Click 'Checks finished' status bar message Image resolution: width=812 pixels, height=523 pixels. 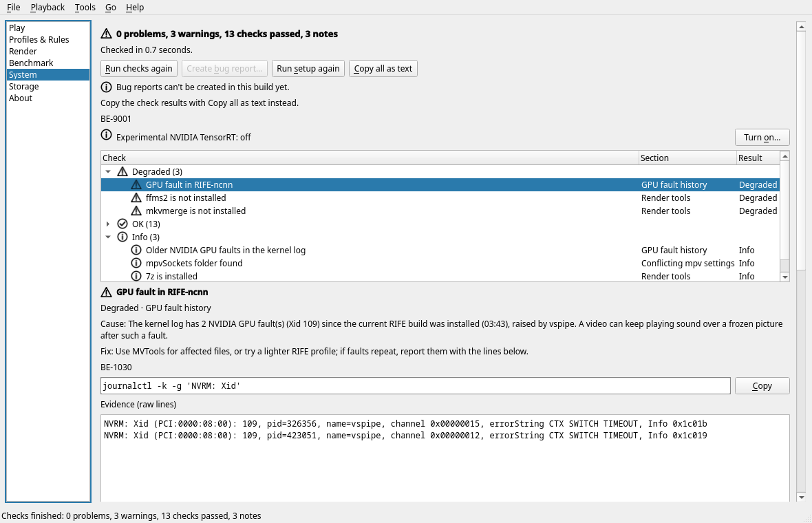(131, 515)
